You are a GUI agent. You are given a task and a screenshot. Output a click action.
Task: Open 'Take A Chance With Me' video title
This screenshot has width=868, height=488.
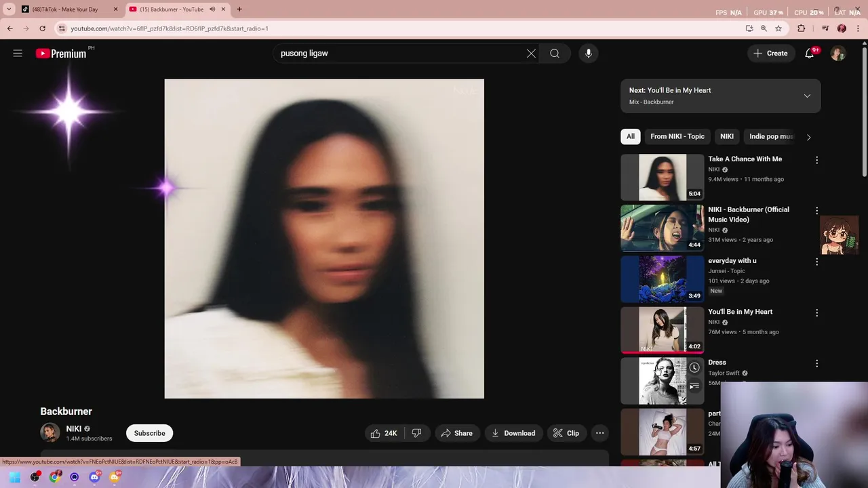(745, 159)
